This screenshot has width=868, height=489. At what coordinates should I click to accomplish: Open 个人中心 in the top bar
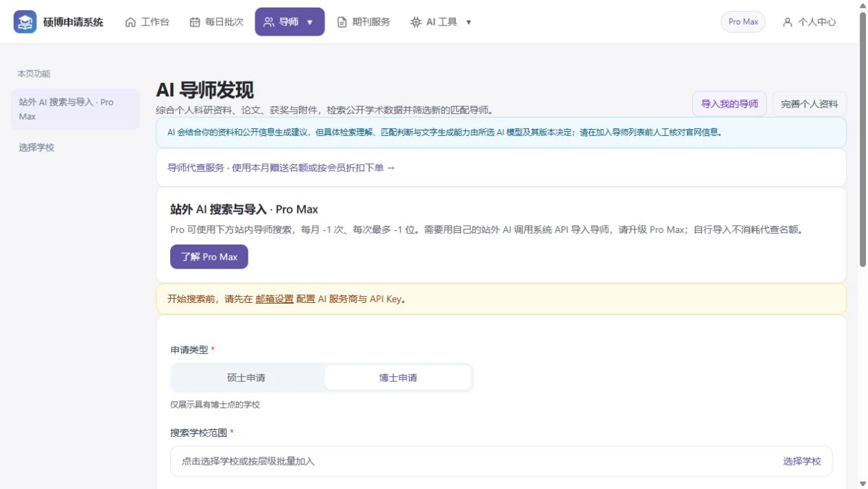tap(809, 22)
